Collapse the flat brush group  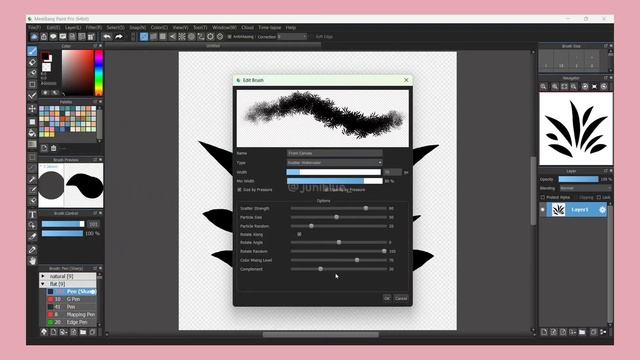pyautogui.click(x=43, y=284)
